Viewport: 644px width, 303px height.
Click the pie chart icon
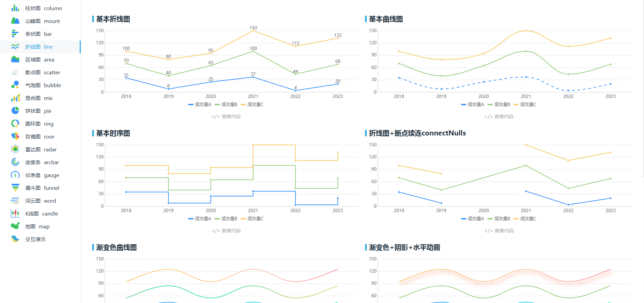pos(15,111)
